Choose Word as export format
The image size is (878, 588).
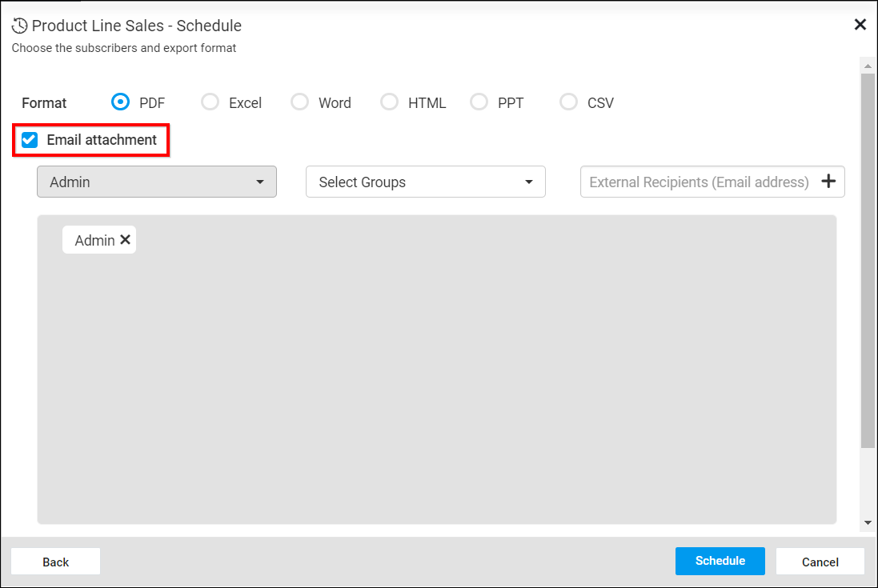tap(299, 102)
